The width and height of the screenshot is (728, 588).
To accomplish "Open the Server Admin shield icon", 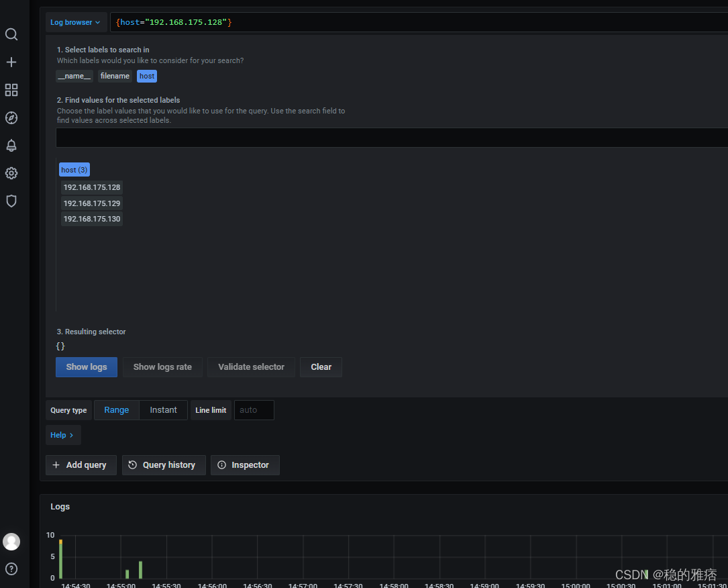I will 11,201.
